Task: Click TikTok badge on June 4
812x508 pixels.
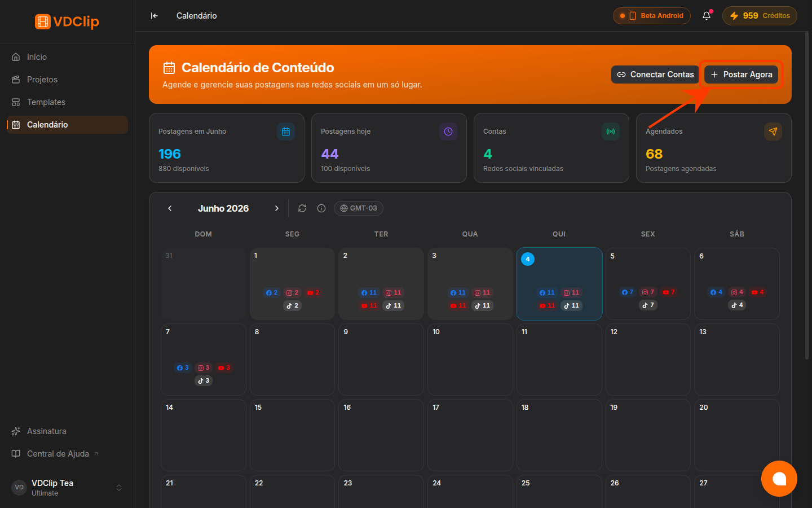Action: tap(571, 306)
